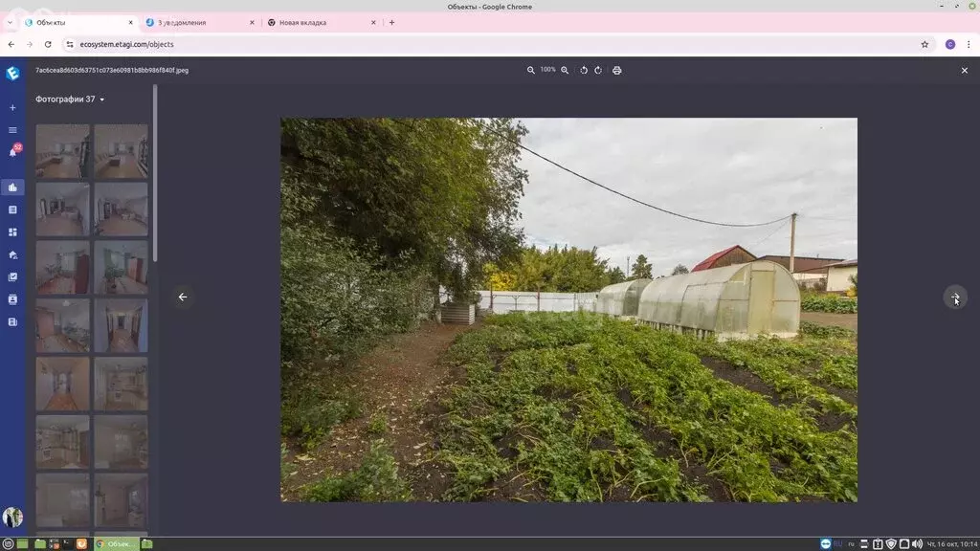Click the plus icon in left sidebar
980x551 pixels.
coord(12,108)
